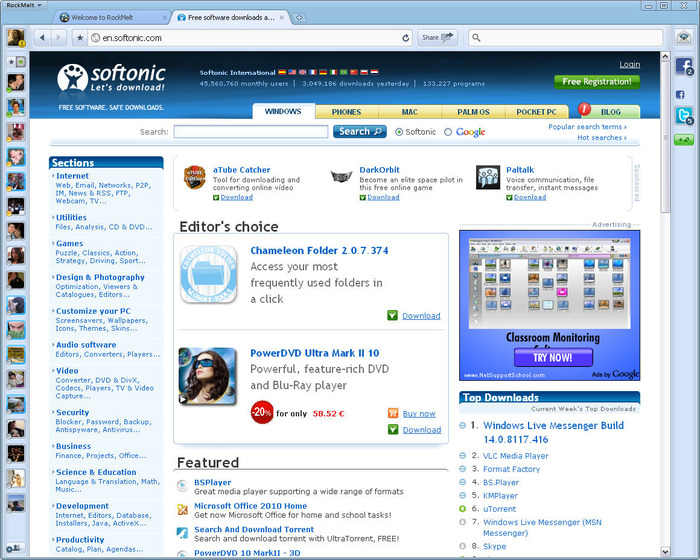Click the page vertical scrollbar down arrow

(665, 552)
